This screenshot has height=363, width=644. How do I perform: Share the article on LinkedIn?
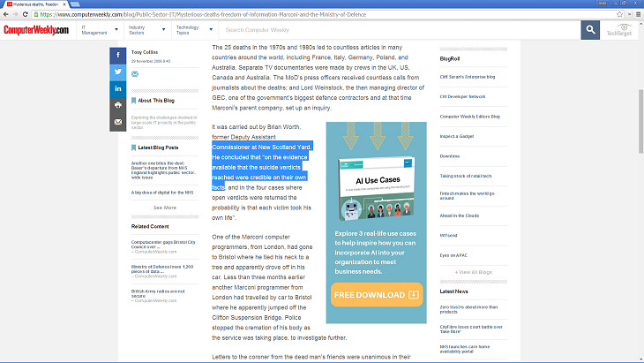coord(118,89)
